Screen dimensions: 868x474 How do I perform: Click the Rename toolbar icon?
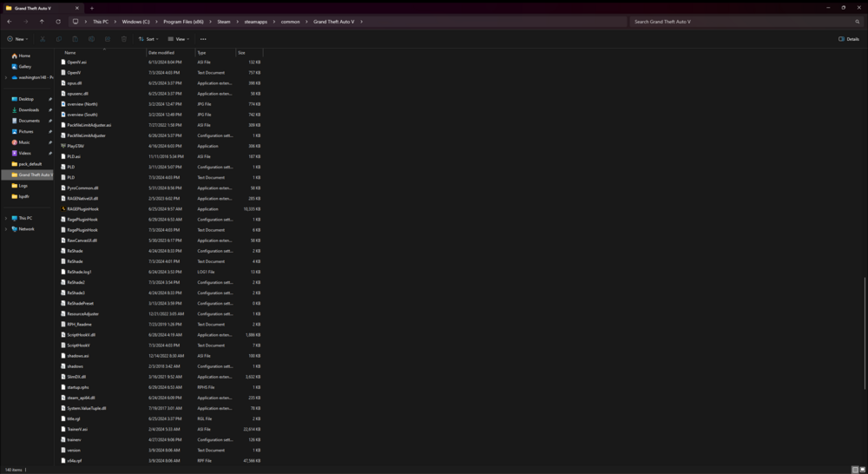[91, 39]
